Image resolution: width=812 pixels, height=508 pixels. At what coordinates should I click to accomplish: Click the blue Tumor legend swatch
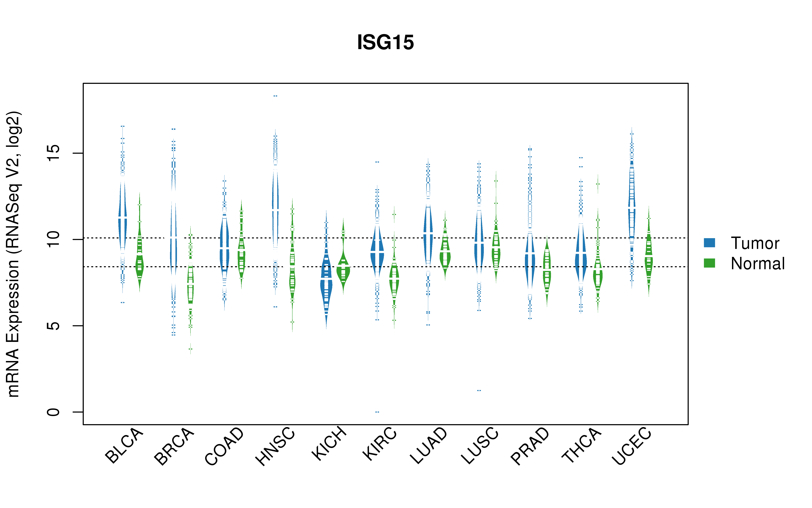pos(709,243)
